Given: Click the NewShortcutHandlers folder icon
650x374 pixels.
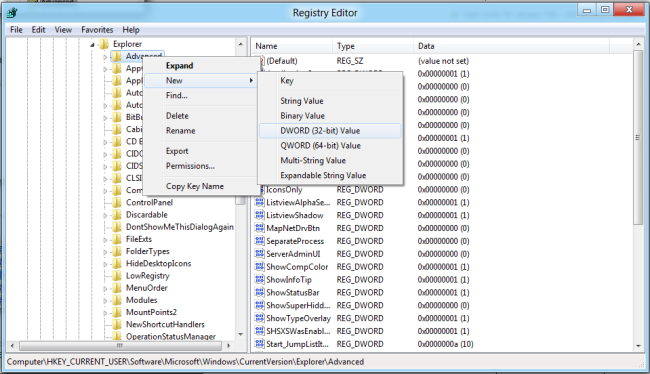Looking at the screenshot, I should coord(117,324).
